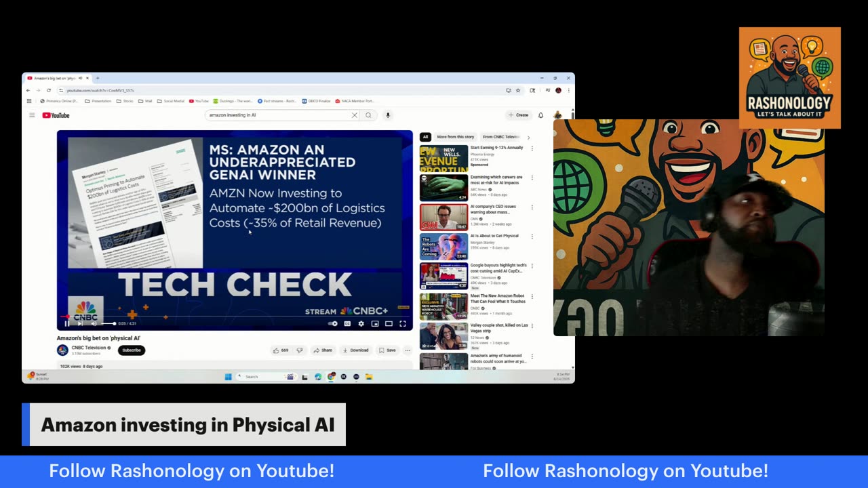This screenshot has width=868, height=488.
Task: Open the YouTube hamburger guide menu
Action: (x=32, y=115)
